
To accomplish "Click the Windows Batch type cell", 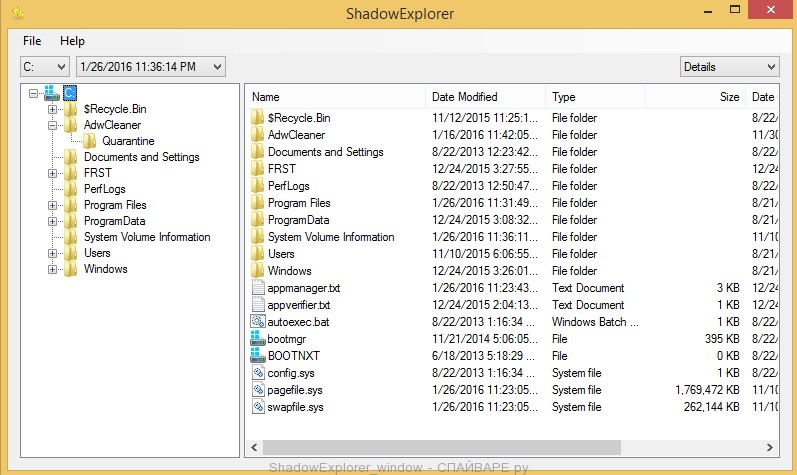I will point(595,322).
